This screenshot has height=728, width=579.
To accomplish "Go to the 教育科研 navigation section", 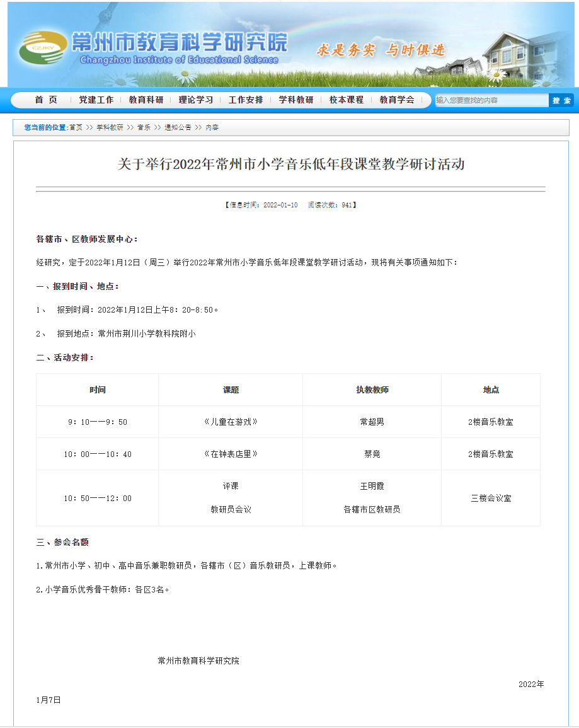I will (x=146, y=100).
